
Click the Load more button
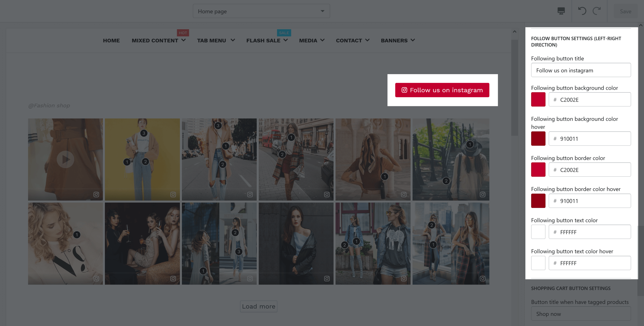click(x=259, y=306)
